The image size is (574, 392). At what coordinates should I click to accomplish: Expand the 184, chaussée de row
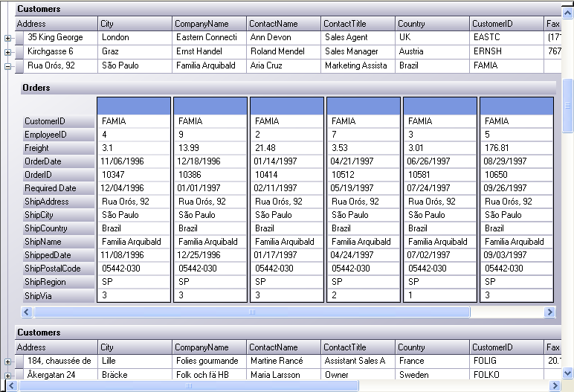point(7,362)
